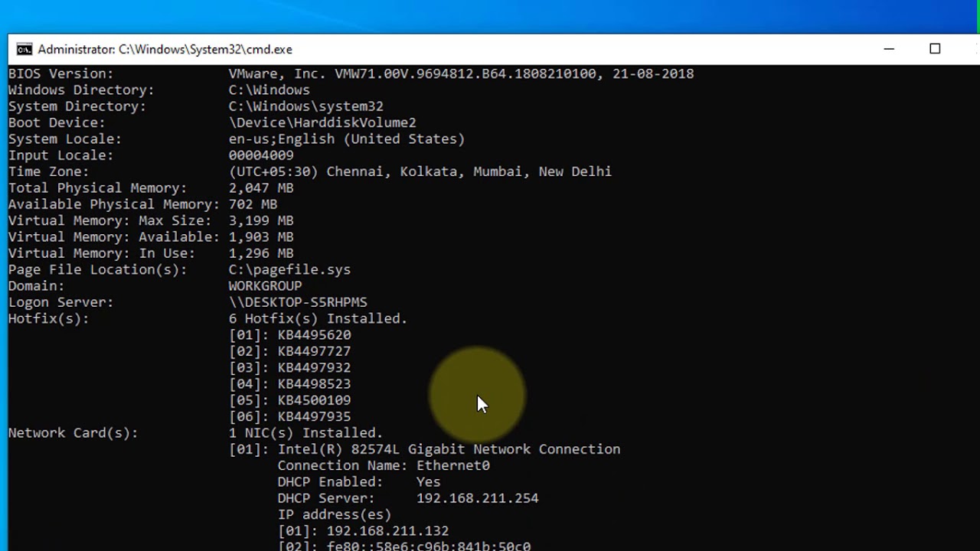
Task: Click the BIOS Version value starting 'VMware, Inc.'
Action: point(461,74)
